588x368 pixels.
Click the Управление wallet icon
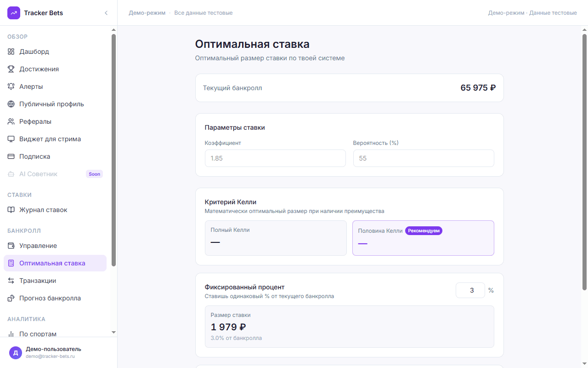(x=11, y=246)
